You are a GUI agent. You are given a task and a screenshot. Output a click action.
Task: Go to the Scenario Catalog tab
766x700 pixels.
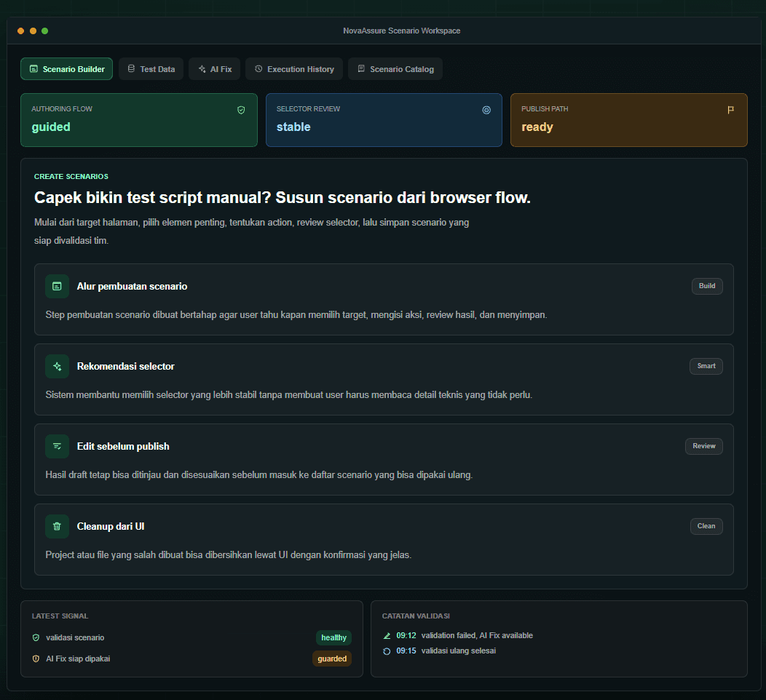point(395,69)
